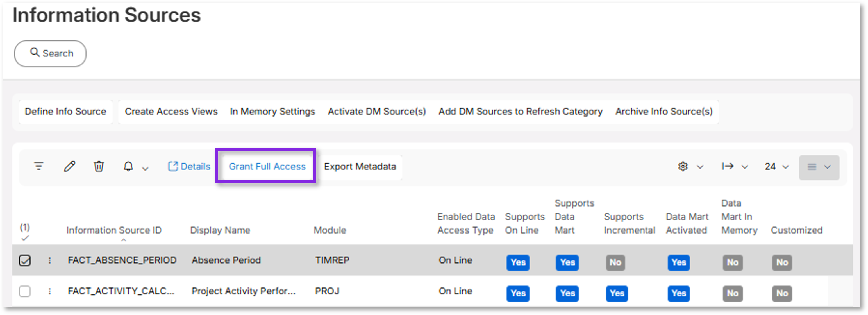
Task: Click the Enabled Data Access Type header
Action: pos(466,223)
